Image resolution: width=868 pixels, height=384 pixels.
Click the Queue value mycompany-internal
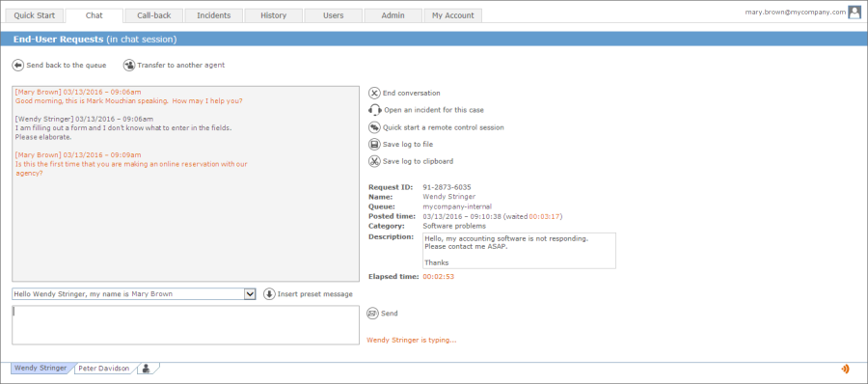[x=457, y=206]
